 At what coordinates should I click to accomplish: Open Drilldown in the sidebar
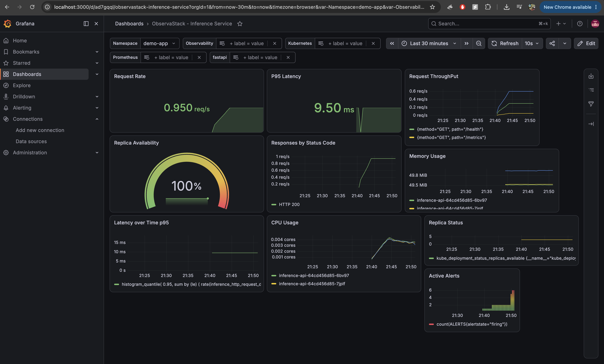(24, 97)
